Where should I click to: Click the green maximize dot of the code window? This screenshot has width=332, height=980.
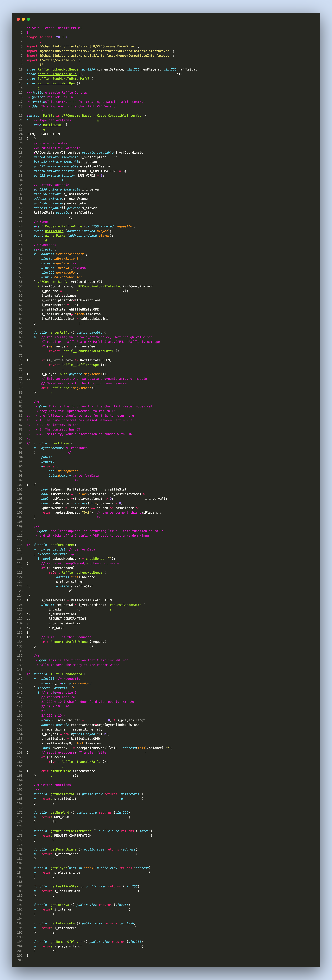pos(29,19)
